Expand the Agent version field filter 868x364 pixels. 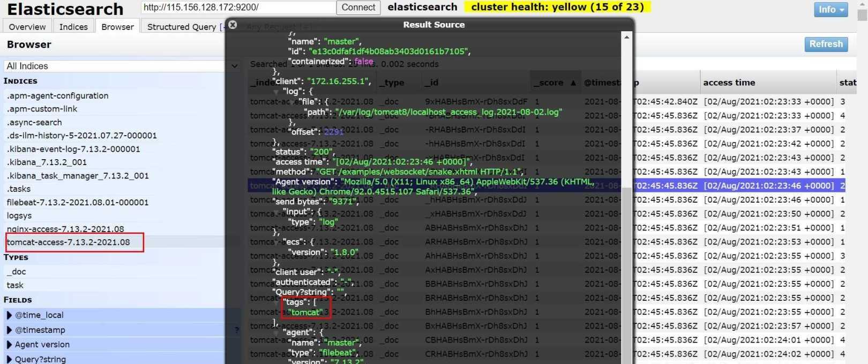tap(9, 344)
